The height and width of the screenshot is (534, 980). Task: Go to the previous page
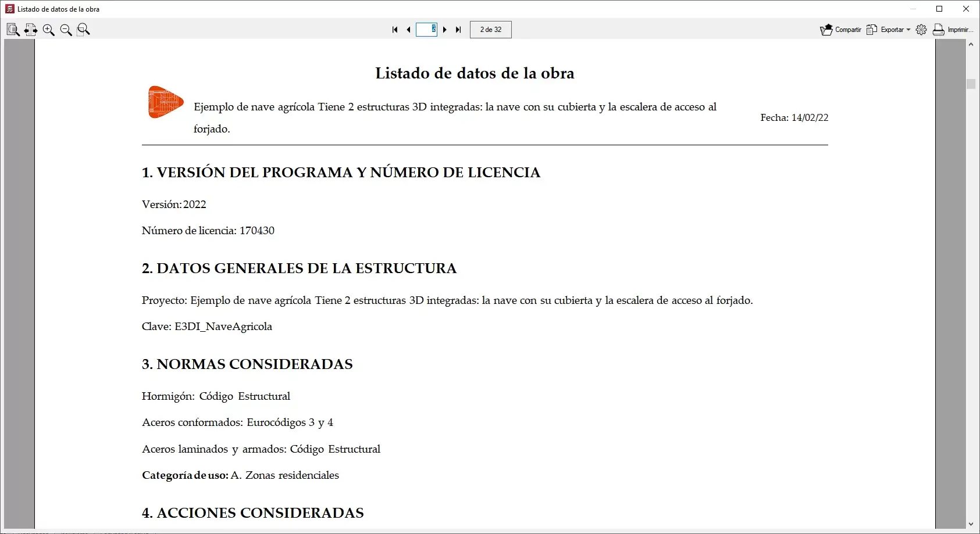(x=408, y=30)
